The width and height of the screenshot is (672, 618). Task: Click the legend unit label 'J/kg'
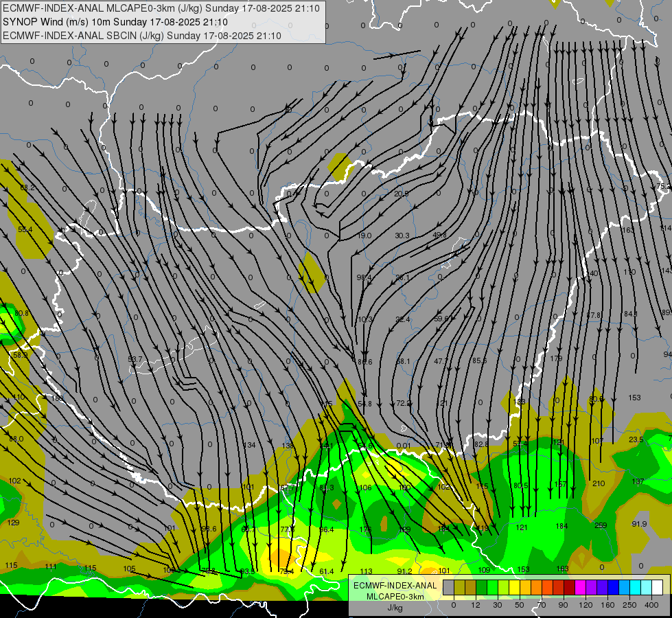(395, 608)
